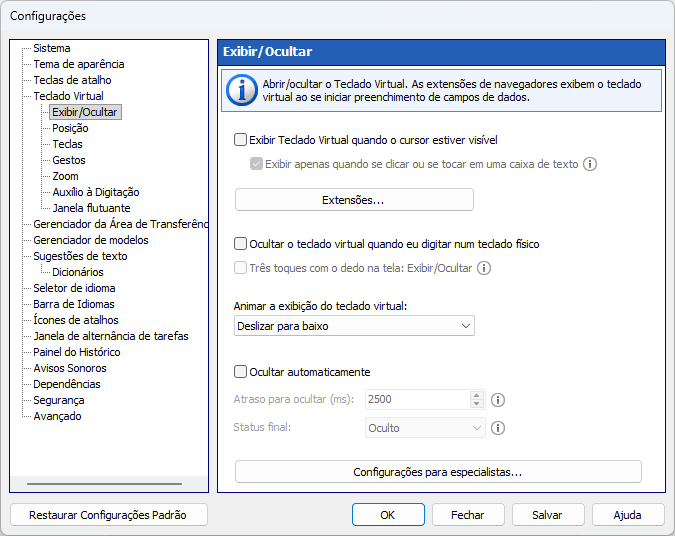Click info icon beside caixa de texto option

coord(590,164)
